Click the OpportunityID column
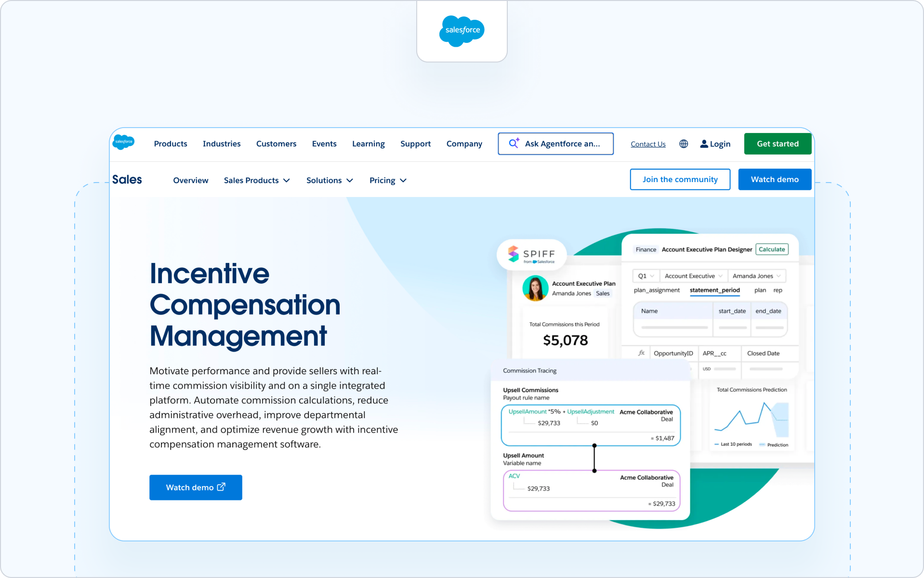This screenshot has height=578, width=924. (x=673, y=354)
